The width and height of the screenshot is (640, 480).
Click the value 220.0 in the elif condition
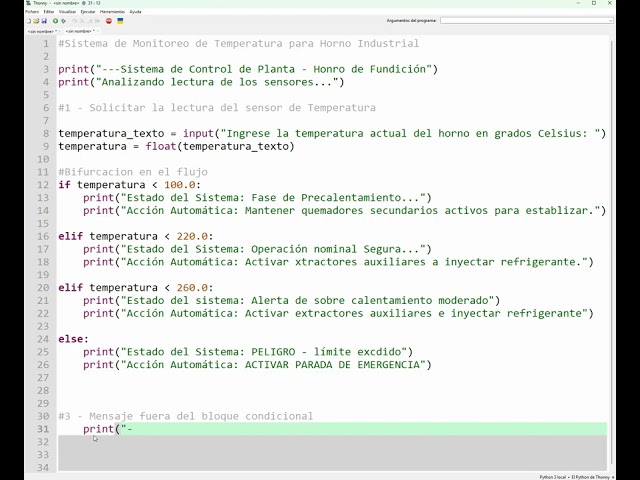click(192, 236)
